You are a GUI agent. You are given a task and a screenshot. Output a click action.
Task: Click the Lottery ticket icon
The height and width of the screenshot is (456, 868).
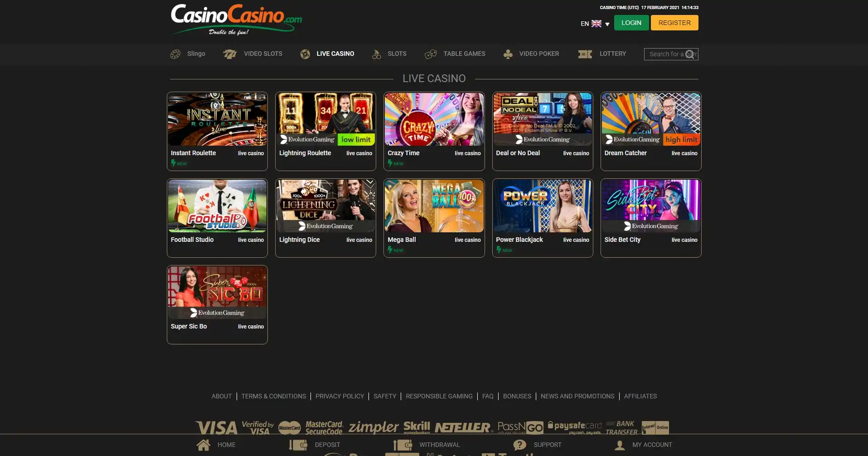click(x=585, y=54)
